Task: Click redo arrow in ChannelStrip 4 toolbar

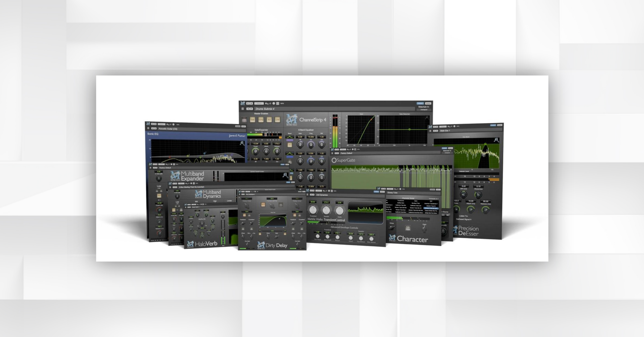Action: point(270,104)
